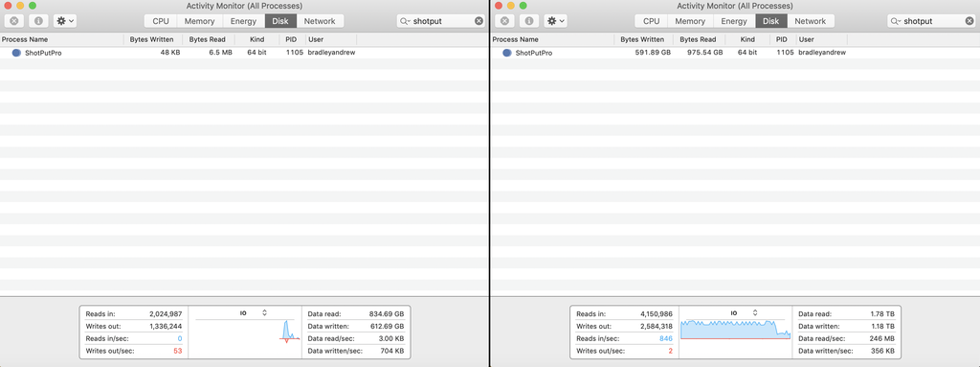Switch to CPU tab in left window

click(161, 21)
